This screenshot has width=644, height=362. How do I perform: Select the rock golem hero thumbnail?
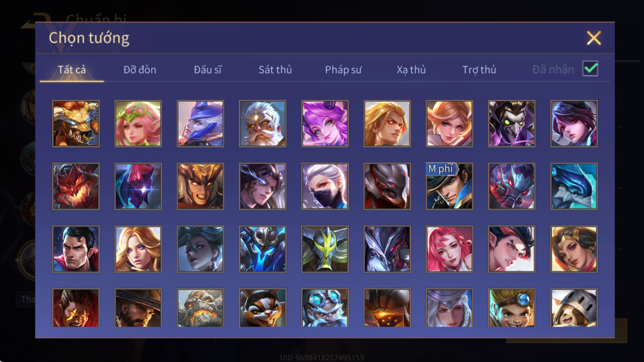point(200,308)
